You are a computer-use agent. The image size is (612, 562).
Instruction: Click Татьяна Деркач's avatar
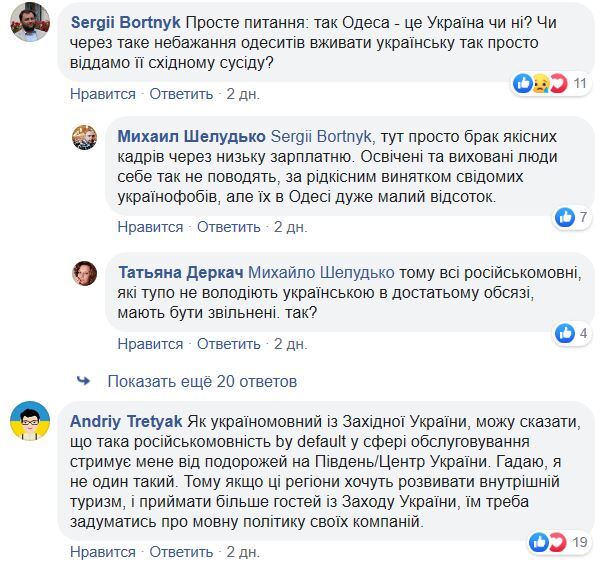[x=85, y=272]
